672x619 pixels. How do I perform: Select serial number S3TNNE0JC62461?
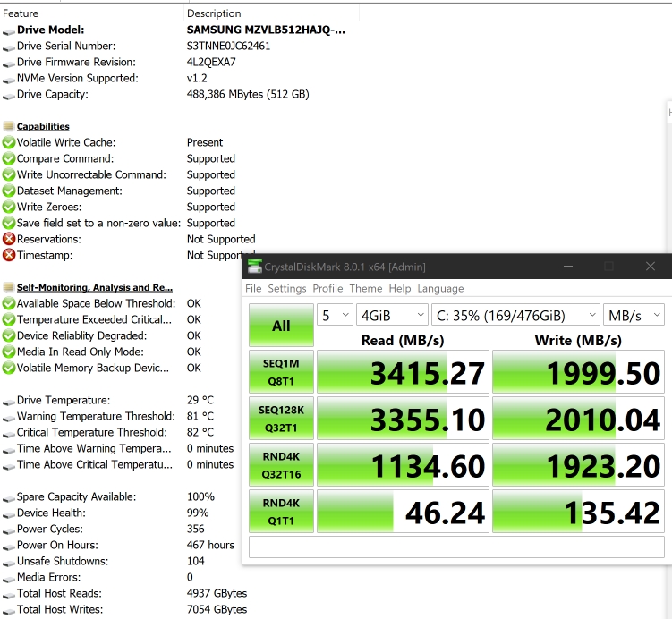pos(228,46)
